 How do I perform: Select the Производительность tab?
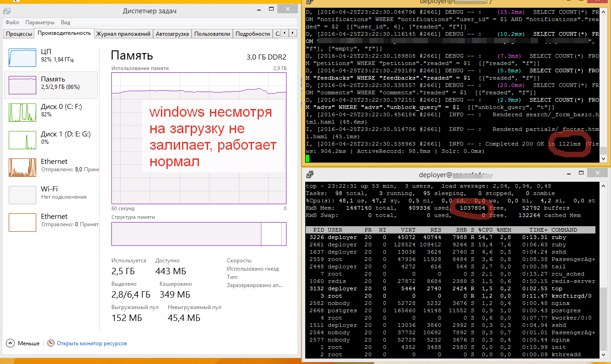click(x=64, y=33)
